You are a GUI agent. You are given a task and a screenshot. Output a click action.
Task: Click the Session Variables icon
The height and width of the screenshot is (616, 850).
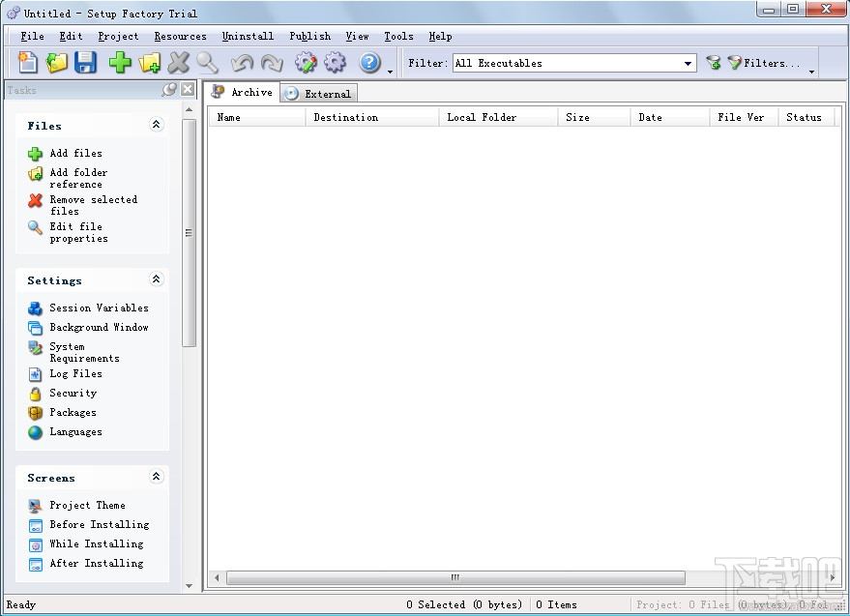point(35,308)
